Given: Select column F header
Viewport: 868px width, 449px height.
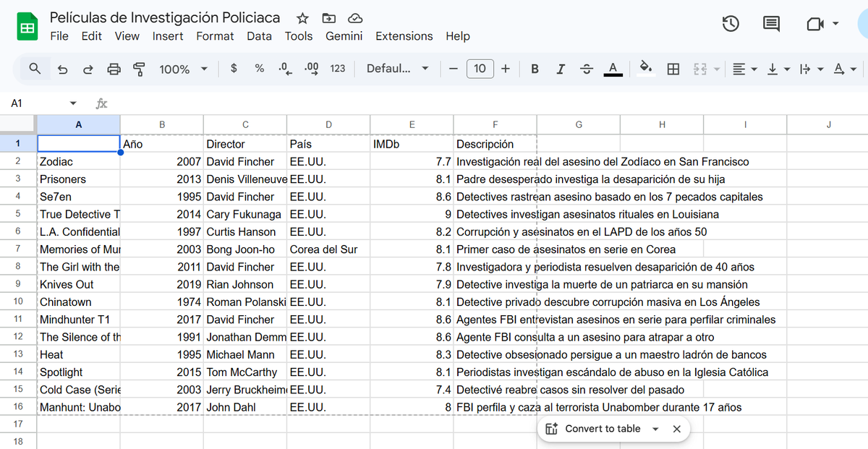Looking at the screenshot, I should [x=495, y=124].
